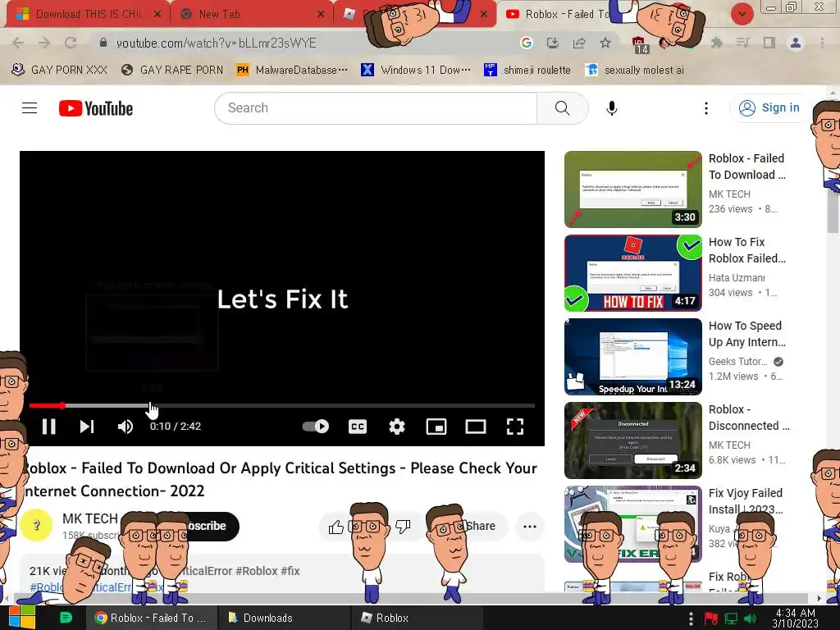Open the tab search dropdown arrow

[742, 15]
